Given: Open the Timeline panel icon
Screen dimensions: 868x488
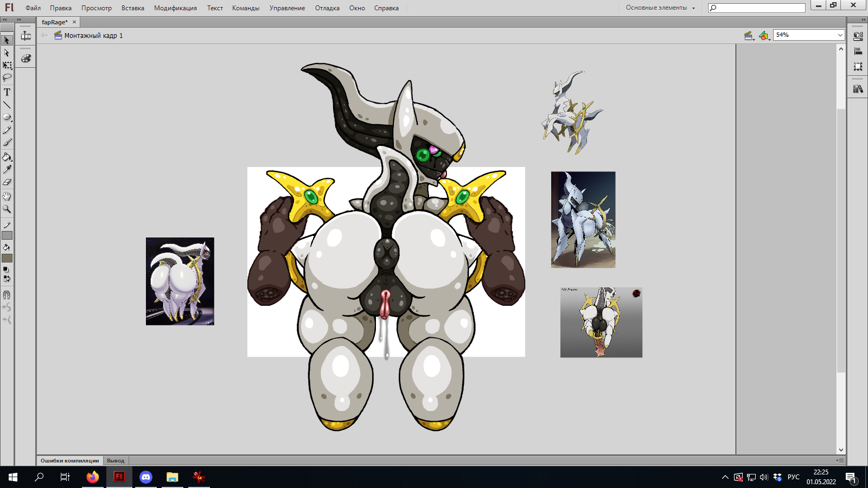Looking at the screenshot, I should click(x=26, y=36).
